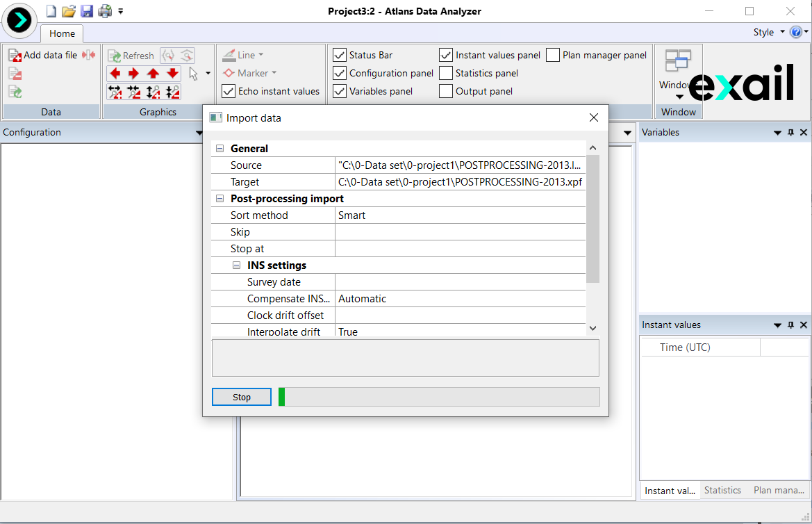Viewport: 812px width, 524px height.
Task: Uncheck Echo instant values checkbox
Action: (229, 91)
